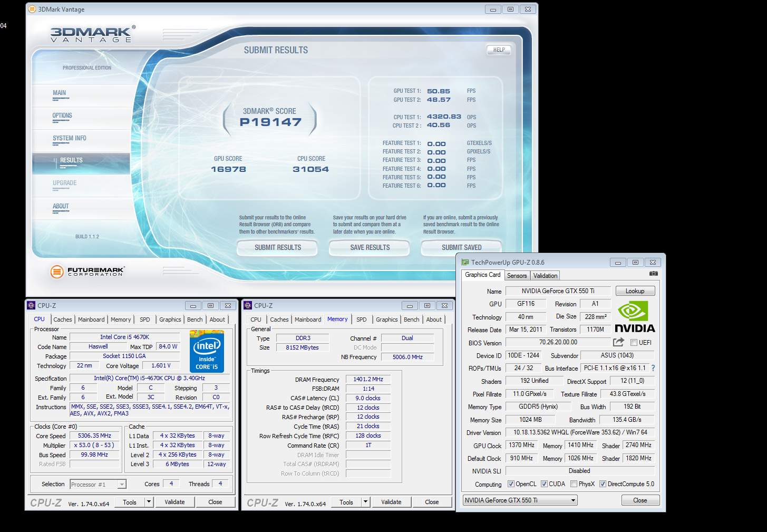Click the Core Speed value 5306.35 MHz

(x=94, y=436)
